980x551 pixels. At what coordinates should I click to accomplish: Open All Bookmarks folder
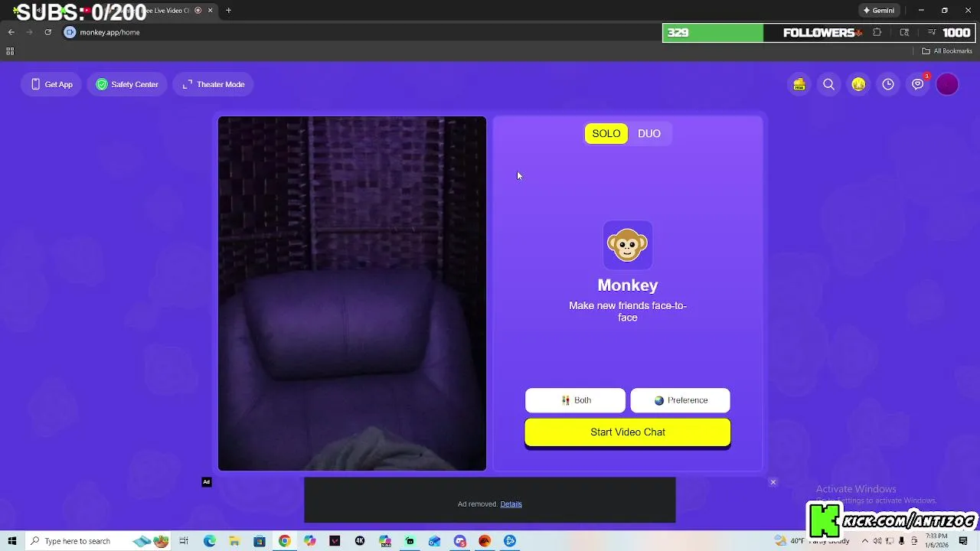[947, 51]
